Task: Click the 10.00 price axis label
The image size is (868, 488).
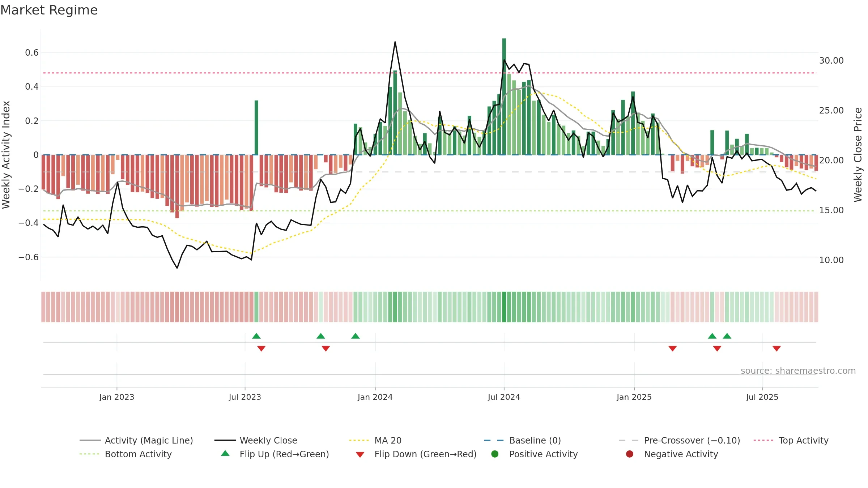Action: click(831, 260)
